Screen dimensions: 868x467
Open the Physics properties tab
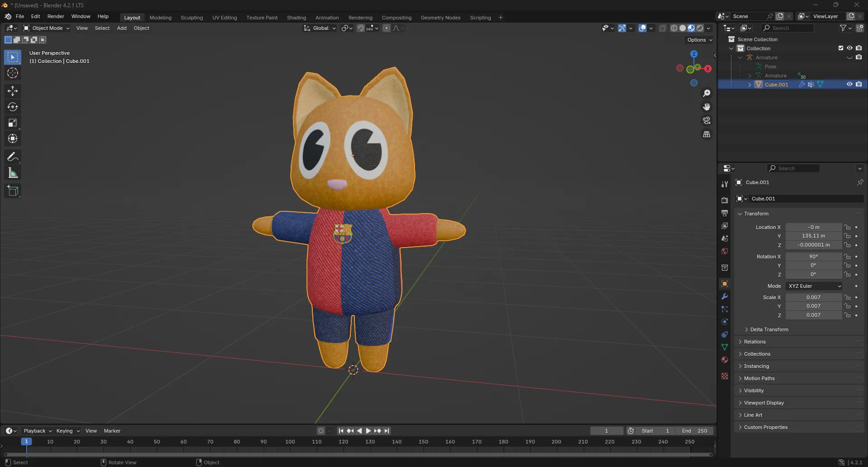pos(725,322)
